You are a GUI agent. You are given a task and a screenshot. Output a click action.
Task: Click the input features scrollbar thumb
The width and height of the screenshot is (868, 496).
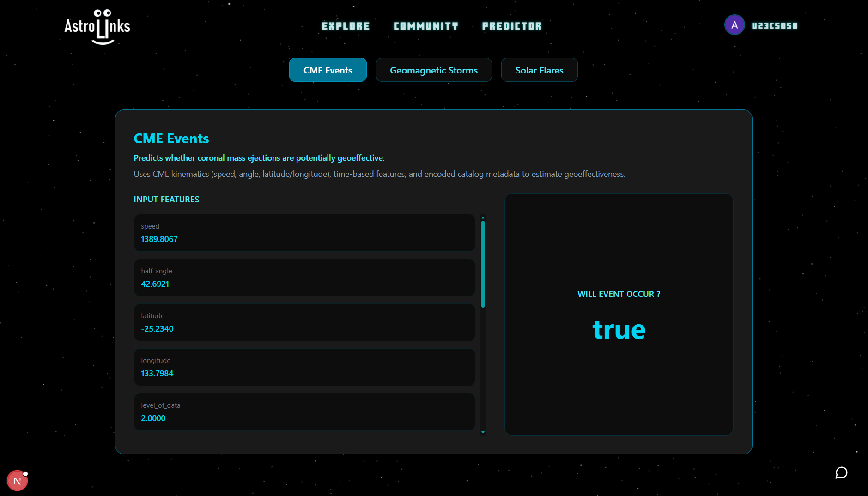point(483,264)
